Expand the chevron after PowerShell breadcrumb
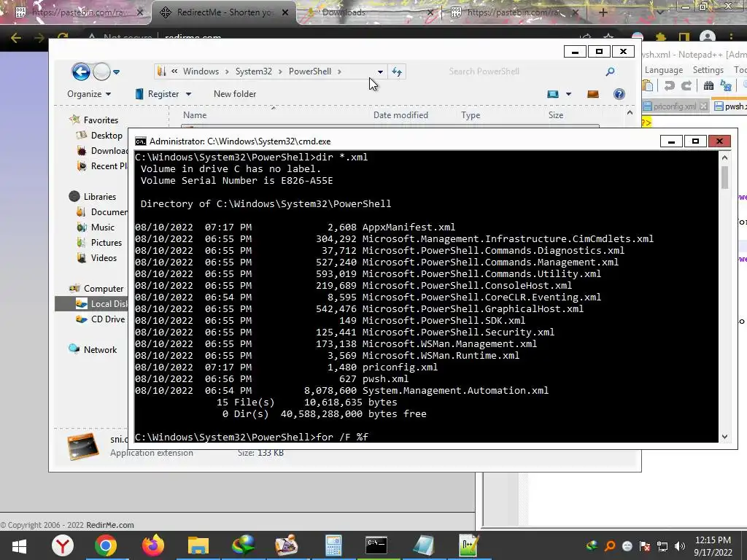Viewport: 747px width, 560px height. [x=340, y=72]
